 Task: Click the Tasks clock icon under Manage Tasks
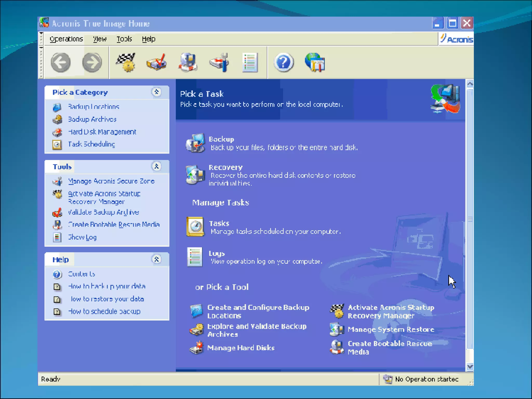click(x=195, y=227)
